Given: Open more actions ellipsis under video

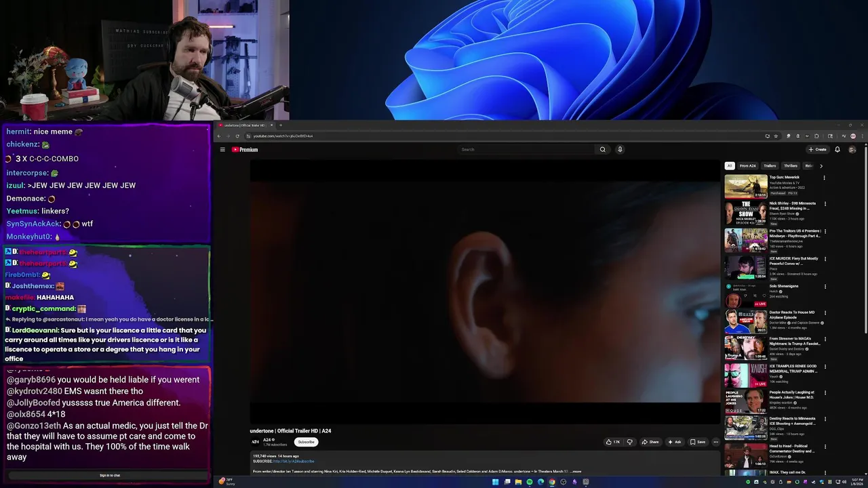Looking at the screenshot, I should [715, 442].
